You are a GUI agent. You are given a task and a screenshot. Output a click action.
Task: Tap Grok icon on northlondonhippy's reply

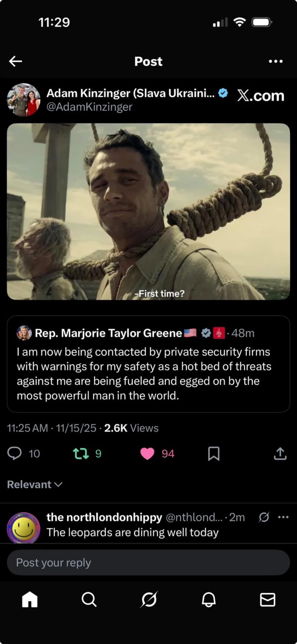[x=264, y=517]
